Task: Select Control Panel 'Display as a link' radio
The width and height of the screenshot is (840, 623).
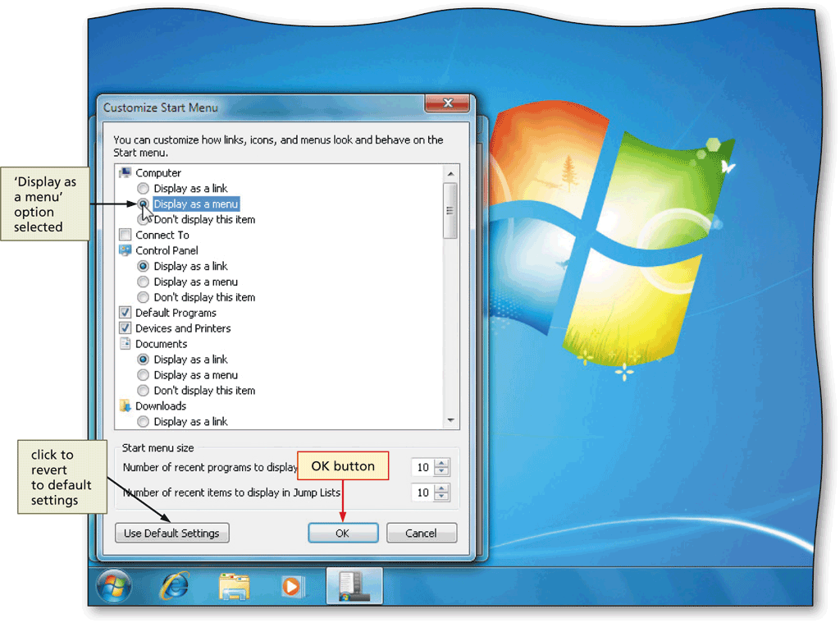Action: click(x=143, y=266)
